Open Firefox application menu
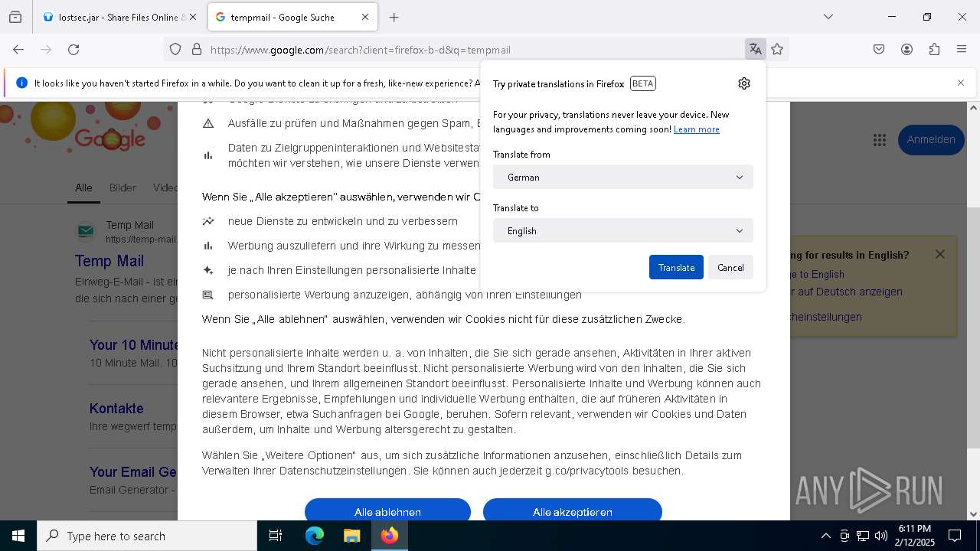This screenshot has width=980, height=551. coord(962,50)
